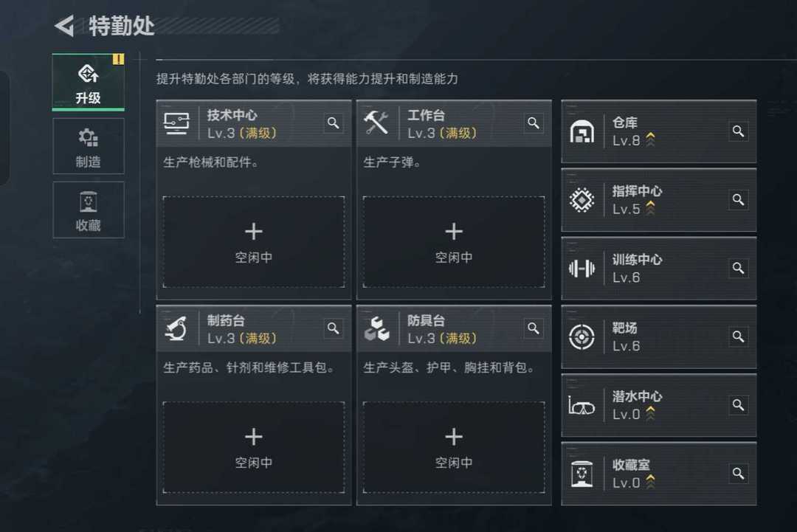Start production in 防具台 idle slot
Image resolution: width=797 pixels, height=532 pixels.
point(454,448)
